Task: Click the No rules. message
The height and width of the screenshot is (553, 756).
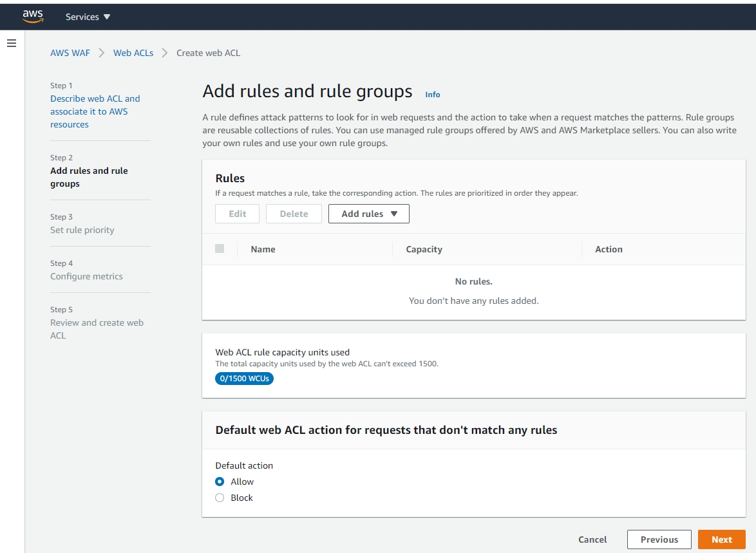Action: [473, 281]
